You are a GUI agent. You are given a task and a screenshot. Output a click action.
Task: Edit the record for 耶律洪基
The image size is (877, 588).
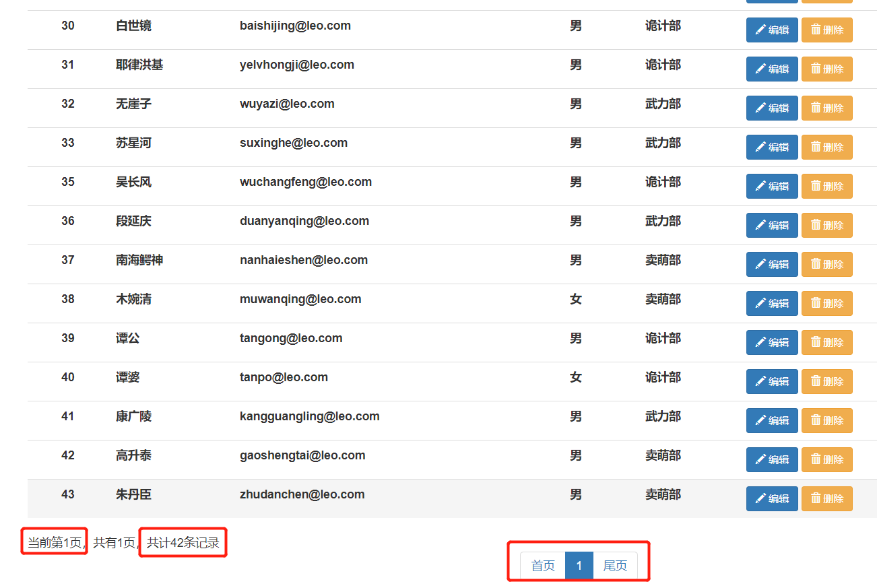tap(772, 69)
